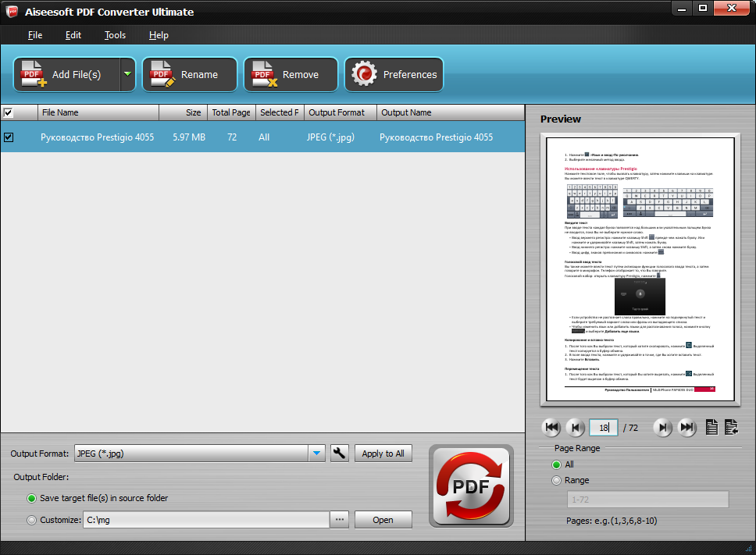The height and width of the screenshot is (555, 756).
Task: Open the Tools menu
Action: (115, 35)
